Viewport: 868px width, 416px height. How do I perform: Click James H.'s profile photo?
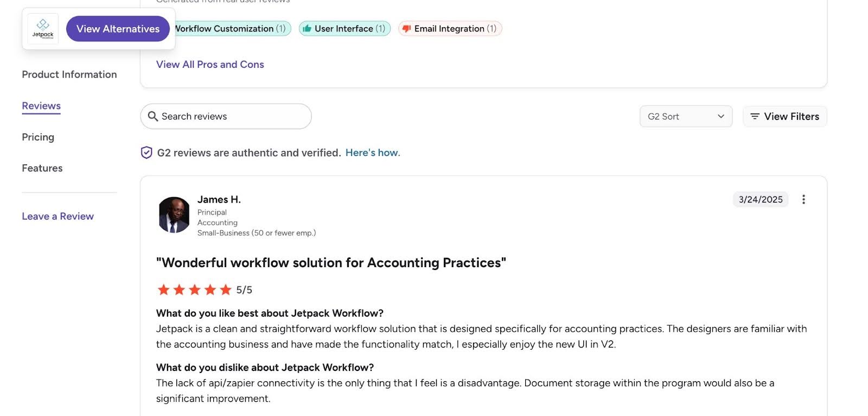[174, 215]
